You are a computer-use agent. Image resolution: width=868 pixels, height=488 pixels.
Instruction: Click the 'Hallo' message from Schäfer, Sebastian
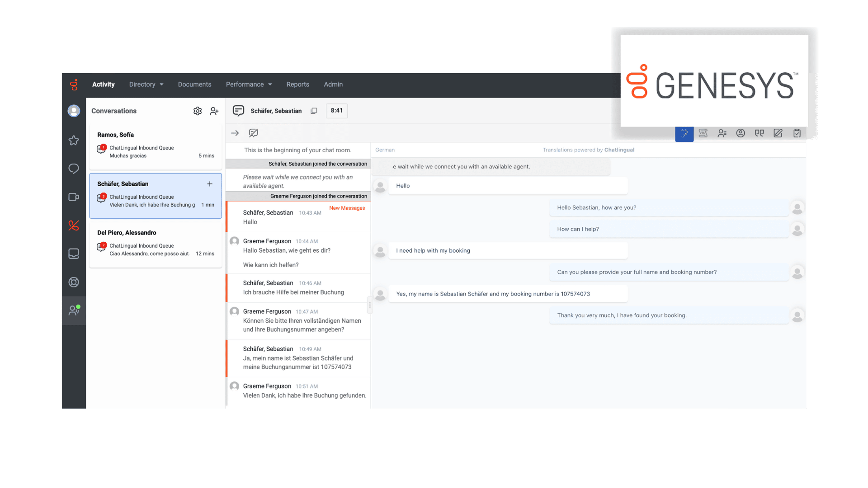click(250, 222)
